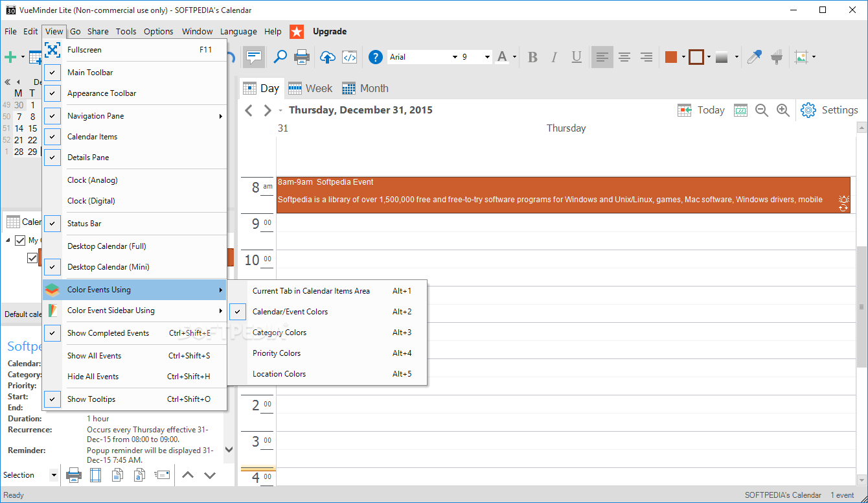Toggle Show Tooltips option
This screenshot has height=503, width=868.
135,399
